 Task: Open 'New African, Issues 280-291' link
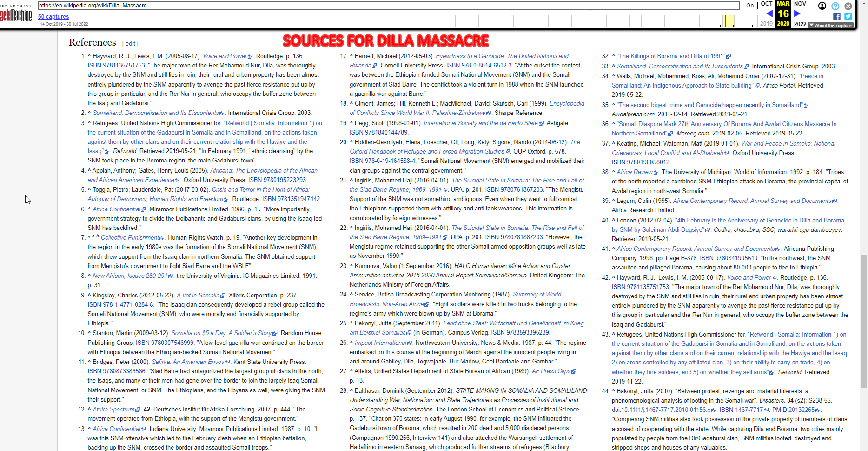[133, 276]
